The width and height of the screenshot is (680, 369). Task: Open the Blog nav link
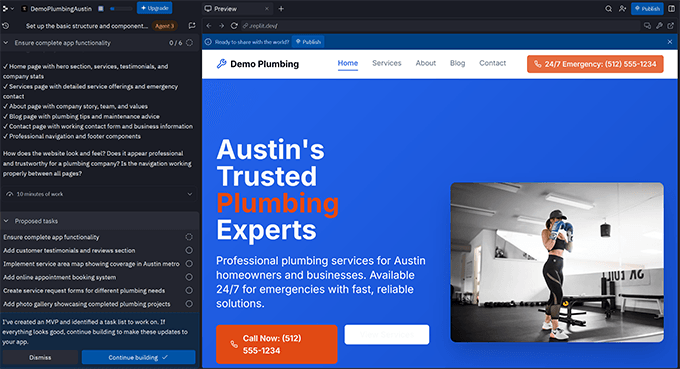pyautogui.click(x=458, y=63)
